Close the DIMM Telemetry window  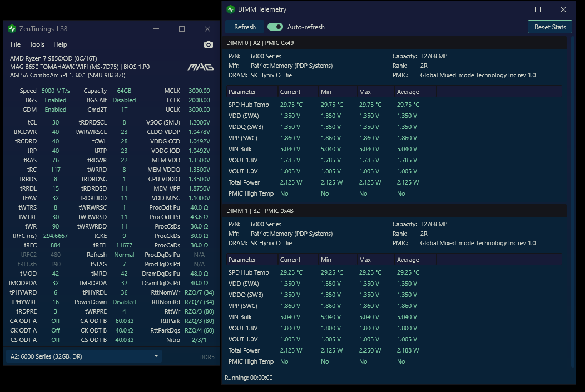pos(563,9)
